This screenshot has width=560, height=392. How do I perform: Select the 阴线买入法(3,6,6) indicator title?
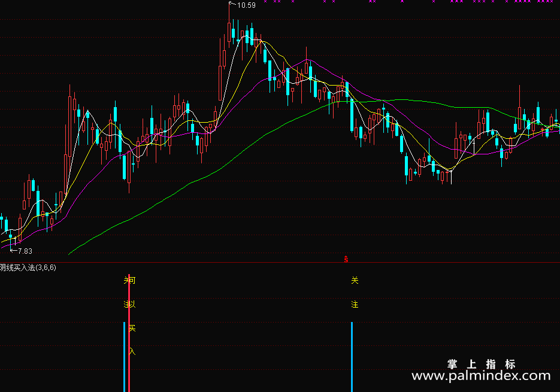(28, 268)
